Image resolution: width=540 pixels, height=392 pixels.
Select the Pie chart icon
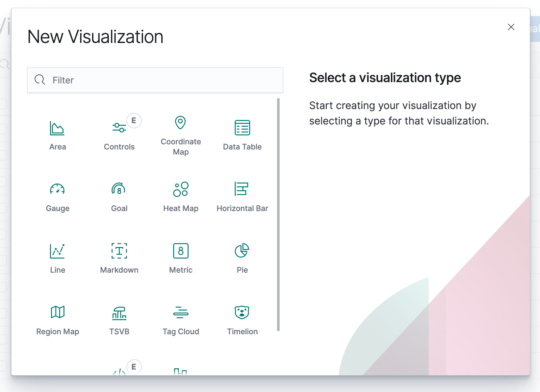[242, 251]
